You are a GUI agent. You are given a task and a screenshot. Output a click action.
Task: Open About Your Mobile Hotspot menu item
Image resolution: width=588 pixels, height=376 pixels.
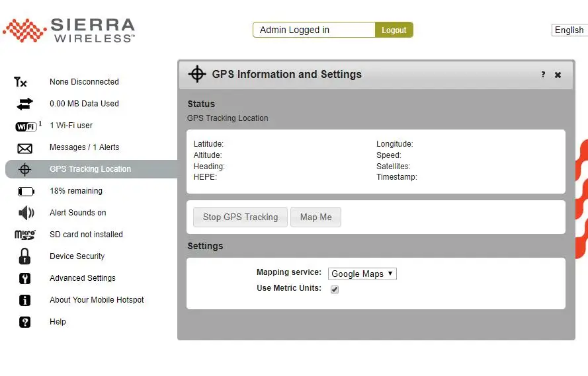click(x=97, y=300)
